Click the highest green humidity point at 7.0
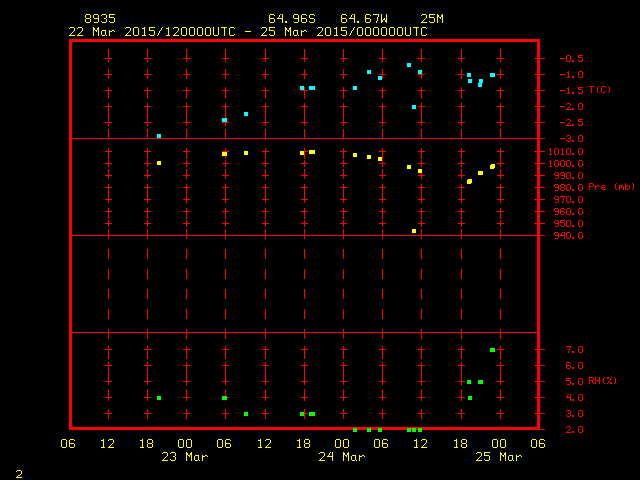The height and width of the screenshot is (480, 640). pyautogui.click(x=492, y=350)
